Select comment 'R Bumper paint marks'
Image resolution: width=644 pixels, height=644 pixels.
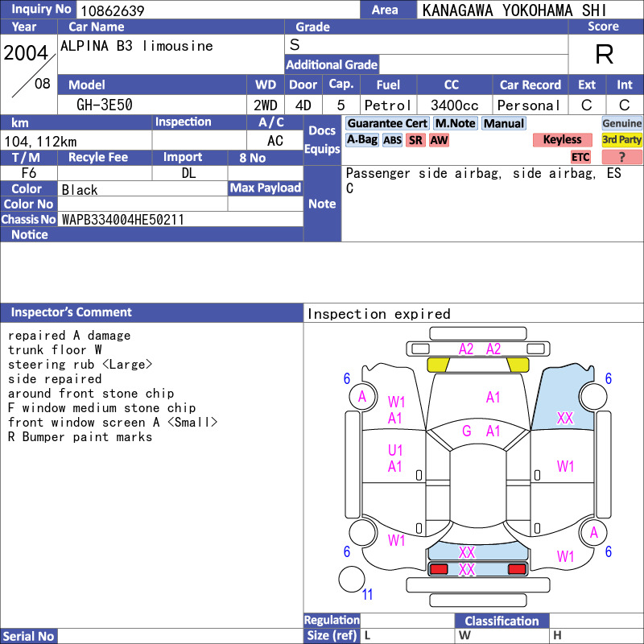coord(80,436)
